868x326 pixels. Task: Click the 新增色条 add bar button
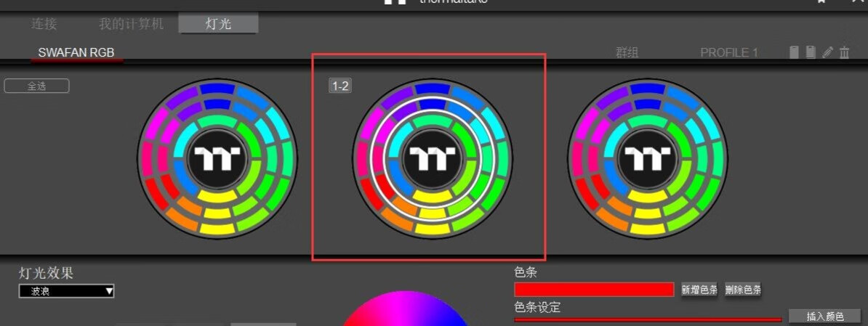(699, 290)
